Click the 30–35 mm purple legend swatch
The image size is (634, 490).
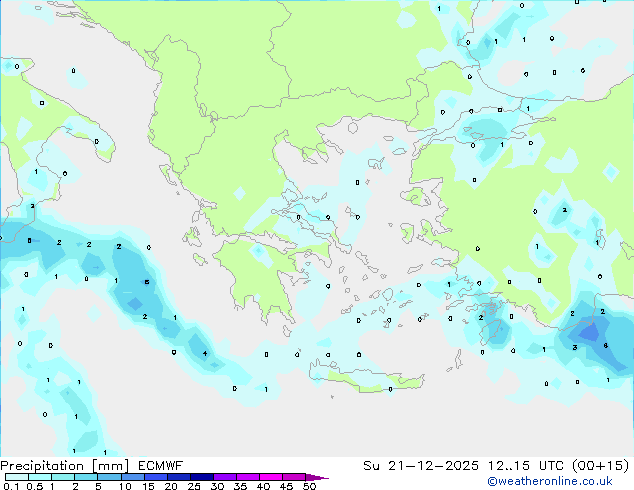225,477
